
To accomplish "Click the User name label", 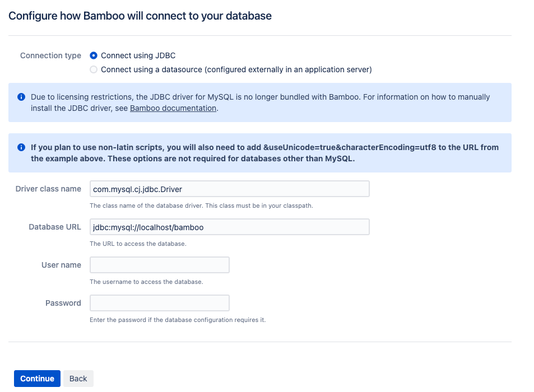I will point(61,265).
